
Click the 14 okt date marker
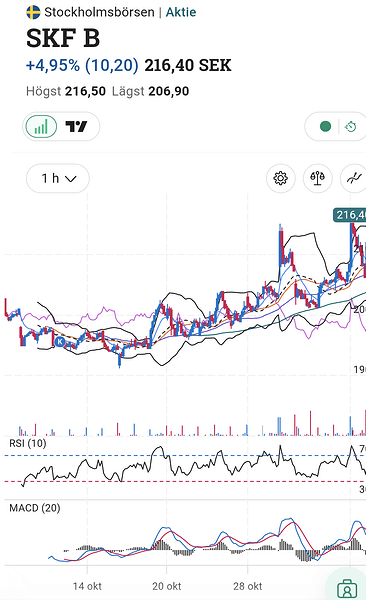[x=87, y=586]
